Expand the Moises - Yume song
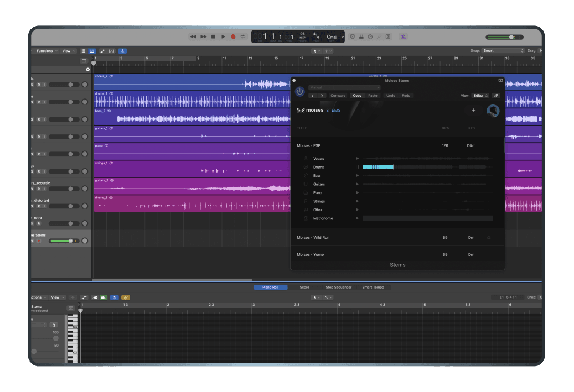Screen dimensions: 574x392 pyautogui.click(x=397, y=254)
